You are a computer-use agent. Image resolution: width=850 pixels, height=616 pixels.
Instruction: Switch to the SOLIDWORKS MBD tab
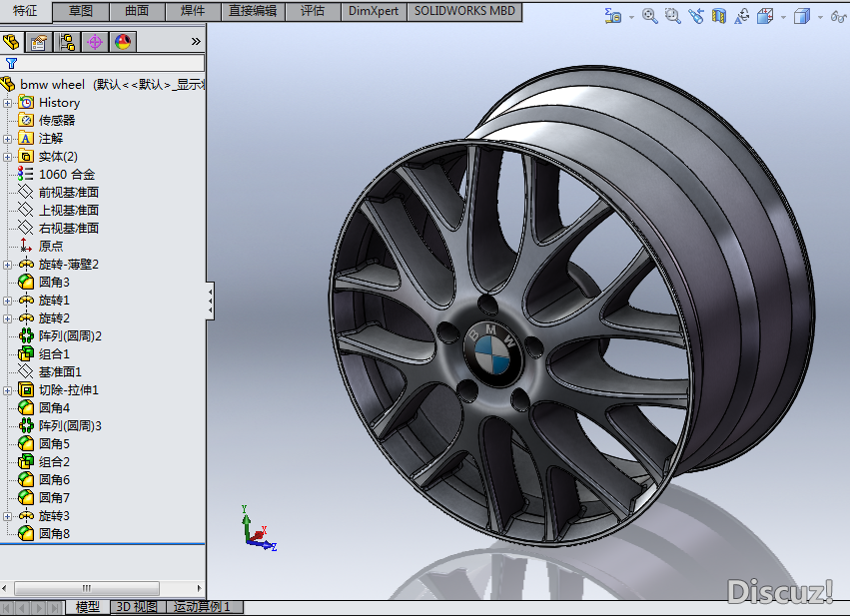464,11
